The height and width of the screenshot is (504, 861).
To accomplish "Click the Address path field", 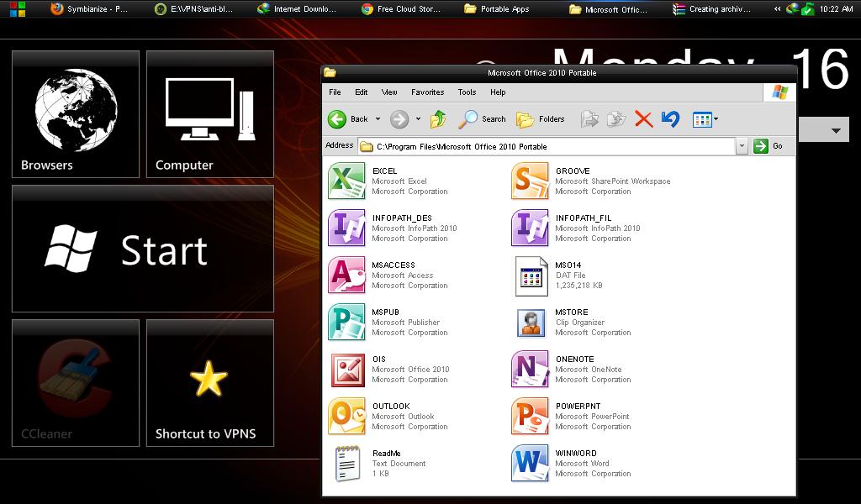I will pyautogui.click(x=547, y=146).
